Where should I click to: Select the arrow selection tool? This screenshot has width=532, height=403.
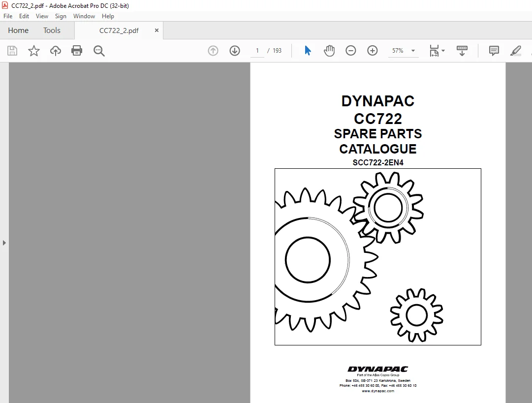tap(308, 51)
